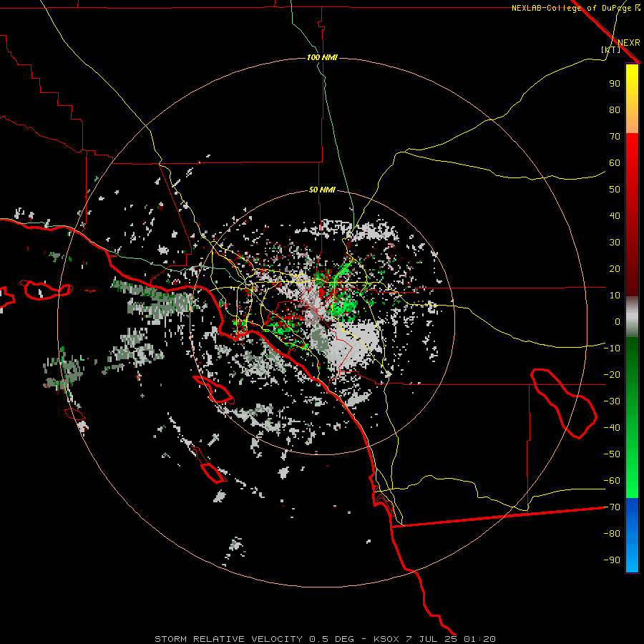Click the positive 10 scale value

[x=615, y=296]
